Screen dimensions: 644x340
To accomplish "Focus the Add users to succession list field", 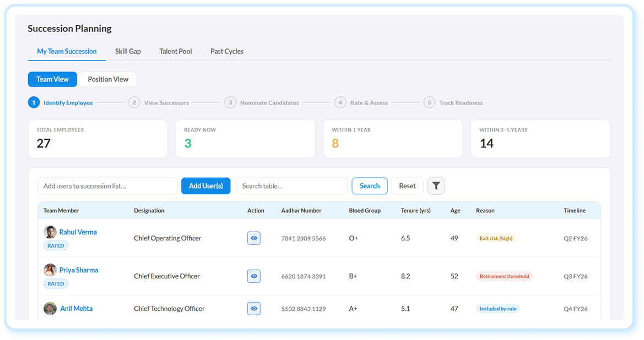I will coord(107,186).
